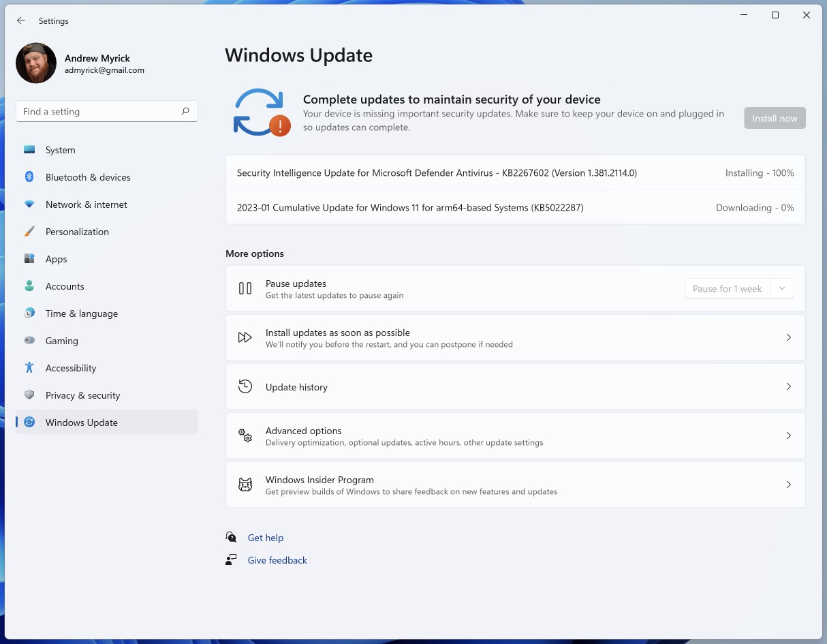Open Accessibility settings

click(x=107, y=368)
